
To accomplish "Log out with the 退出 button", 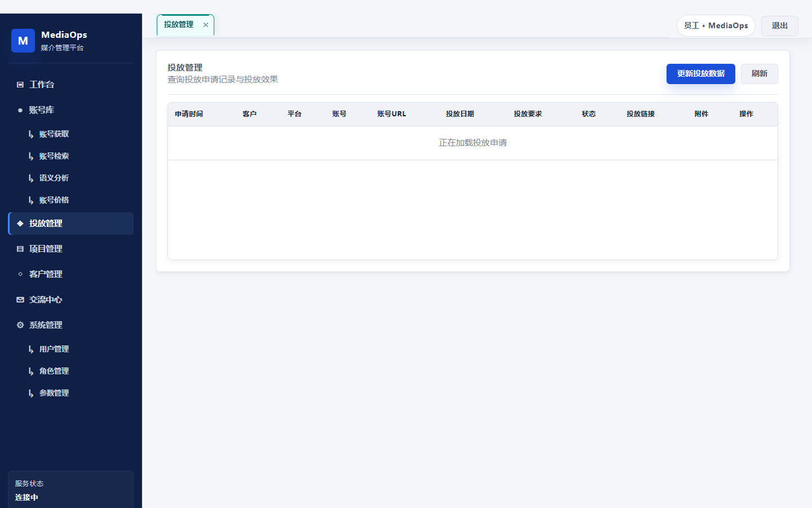I will 780,26.
